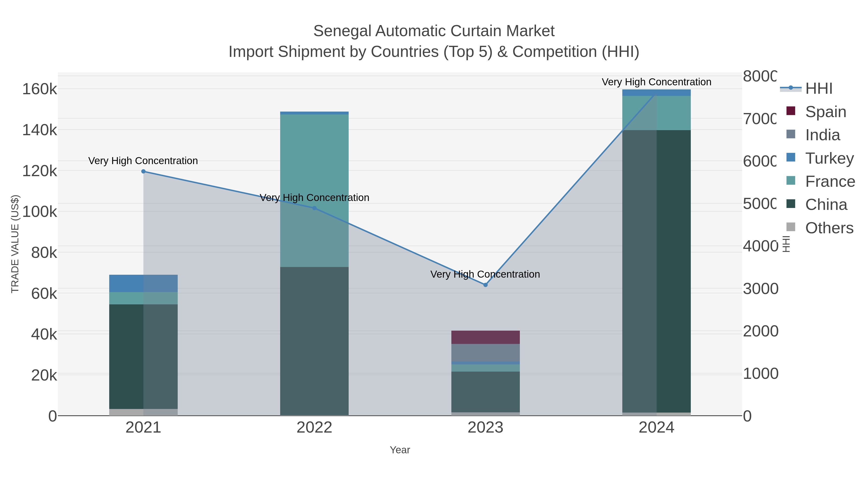The width and height of the screenshot is (868, 488).
Task: Click the 2023 HHI data point
Action: [x=486, y=285]
